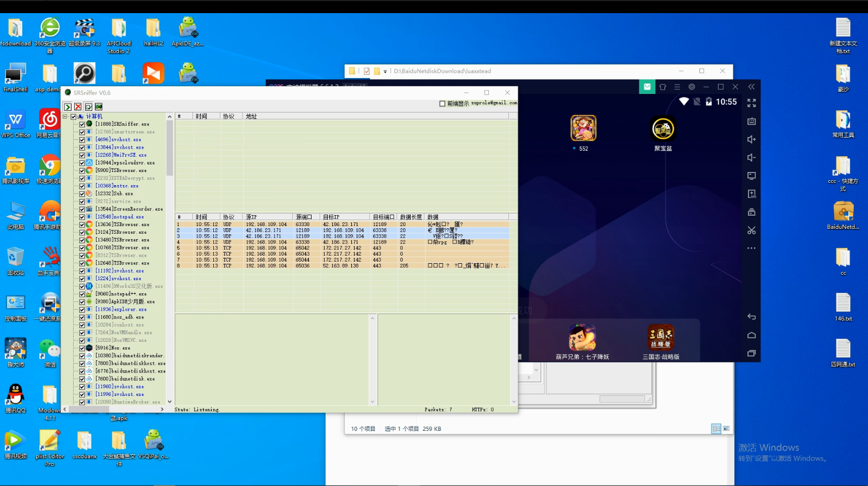Open 三国志·战略版 app in emulator
868x486 pixels.
pos(660,337)
